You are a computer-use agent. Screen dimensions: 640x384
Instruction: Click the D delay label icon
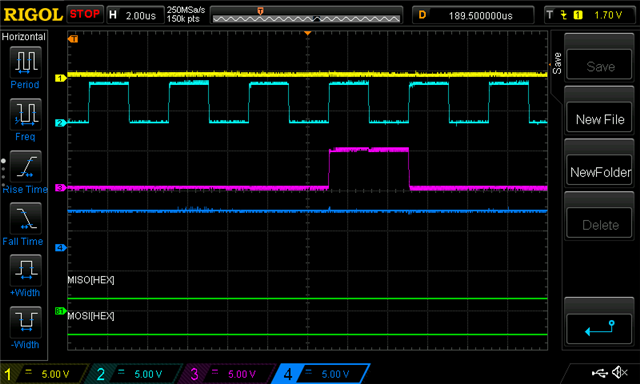coord(422,15)
